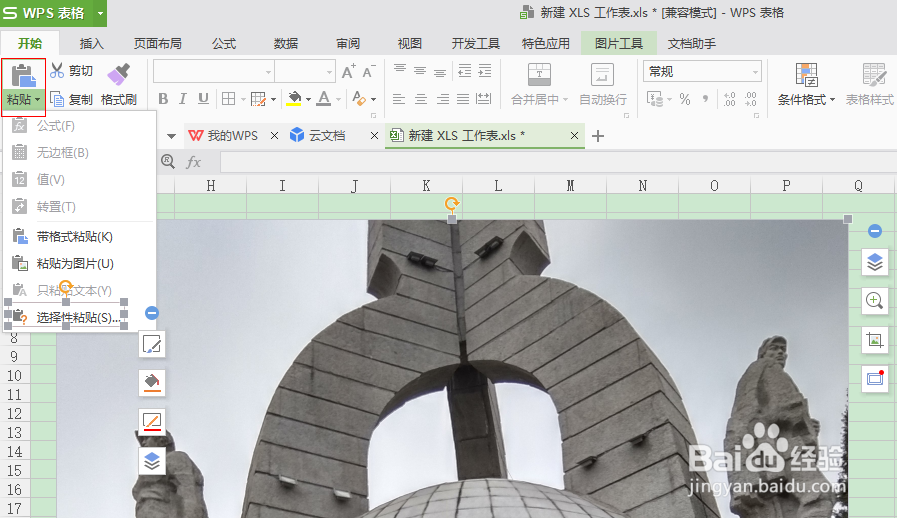The width and height of the screenshot is (897, 518).
Task: Open the draw border table tool
Action: 259,99
